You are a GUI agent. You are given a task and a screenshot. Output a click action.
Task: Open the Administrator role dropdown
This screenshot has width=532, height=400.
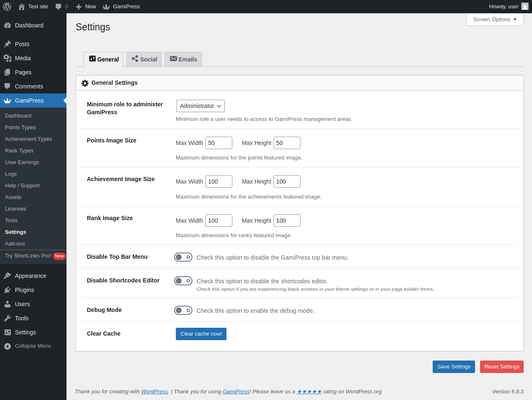(x=200, y=106)
